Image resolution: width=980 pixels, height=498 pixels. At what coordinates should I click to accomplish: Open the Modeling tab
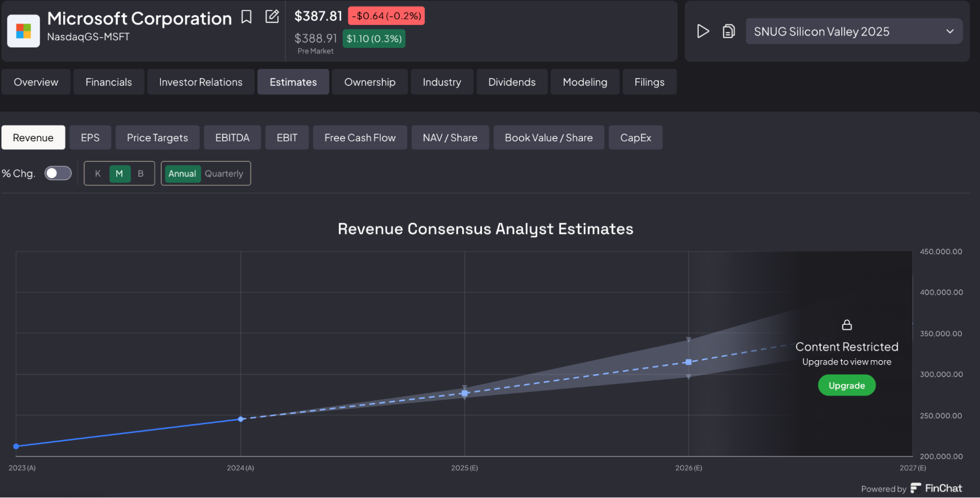click(x=585, y=82)
